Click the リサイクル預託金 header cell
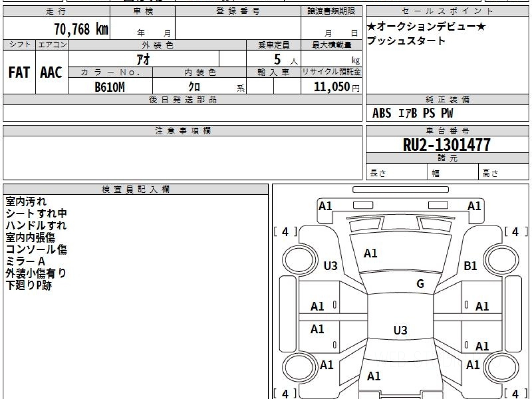Screen dimensions: 532x399 click(x=331, y=72)
